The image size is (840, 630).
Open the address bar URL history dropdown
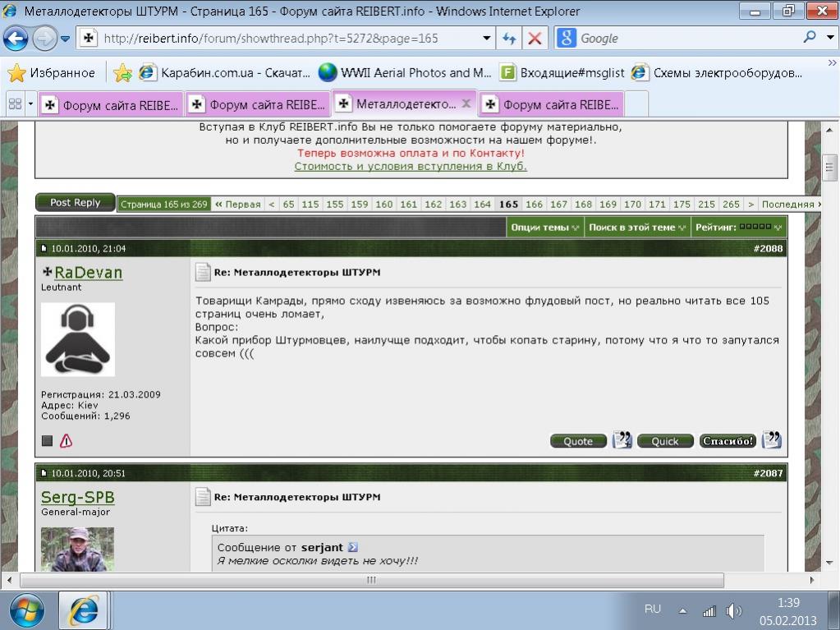pos(487,39)
